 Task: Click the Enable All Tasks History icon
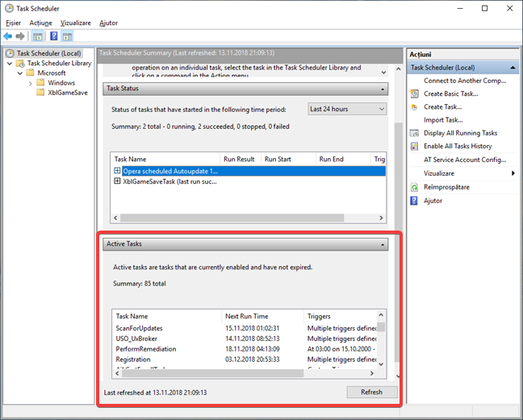pyautogui.click(x=414, y=146)
